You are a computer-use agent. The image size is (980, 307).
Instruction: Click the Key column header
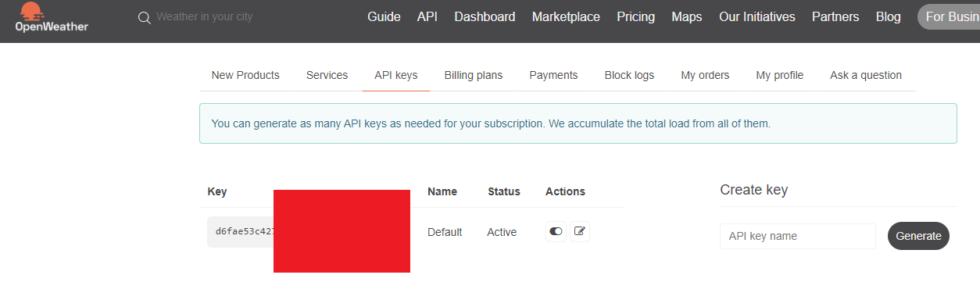[x=217, y=191]
